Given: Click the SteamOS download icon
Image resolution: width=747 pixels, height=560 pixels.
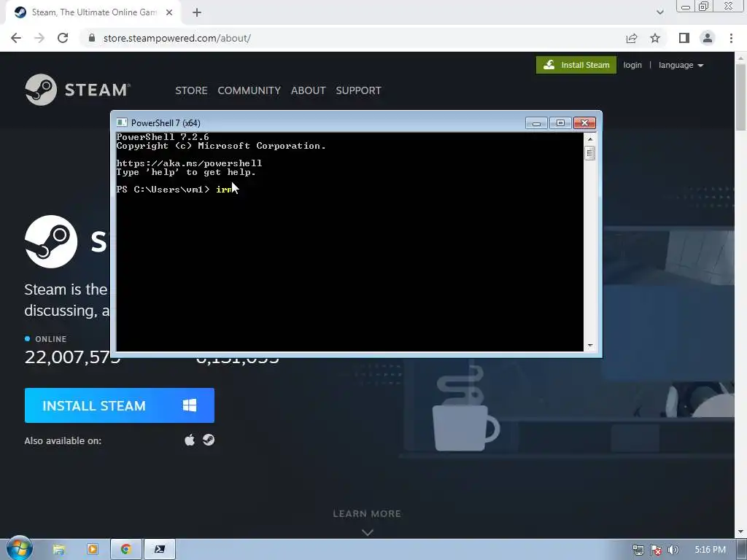Looking at the screenshot, I should pyautogui.click(x=209, y=440).
